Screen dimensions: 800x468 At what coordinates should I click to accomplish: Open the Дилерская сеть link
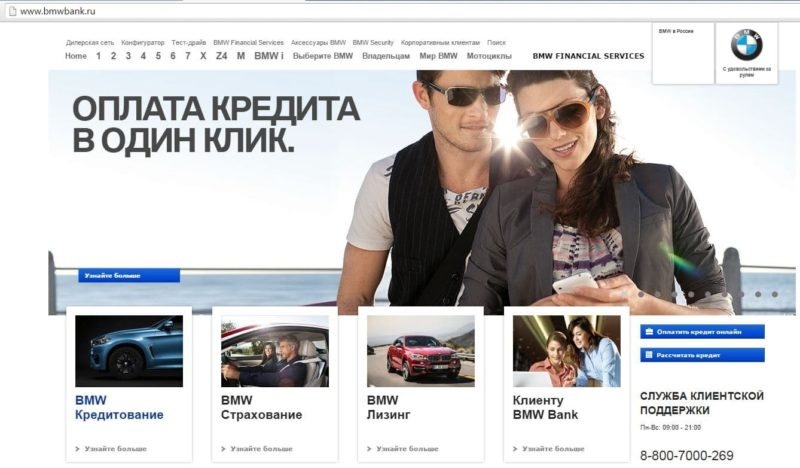(90, 43)
